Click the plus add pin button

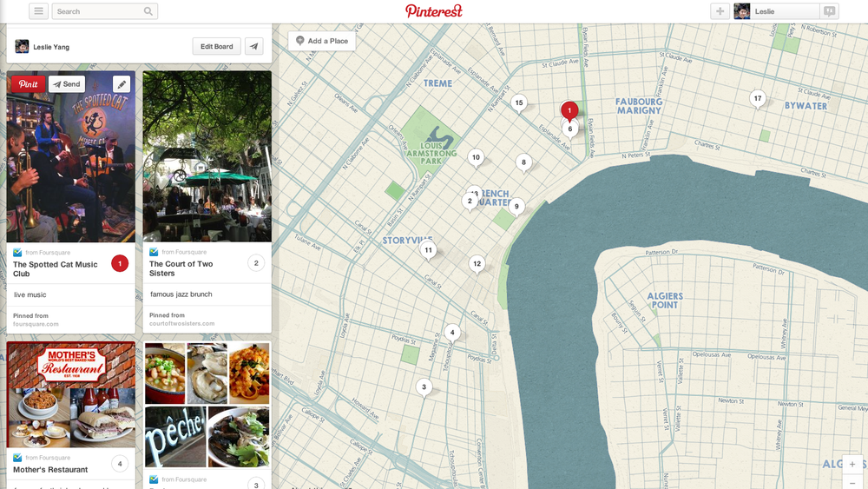click(720, 11)
